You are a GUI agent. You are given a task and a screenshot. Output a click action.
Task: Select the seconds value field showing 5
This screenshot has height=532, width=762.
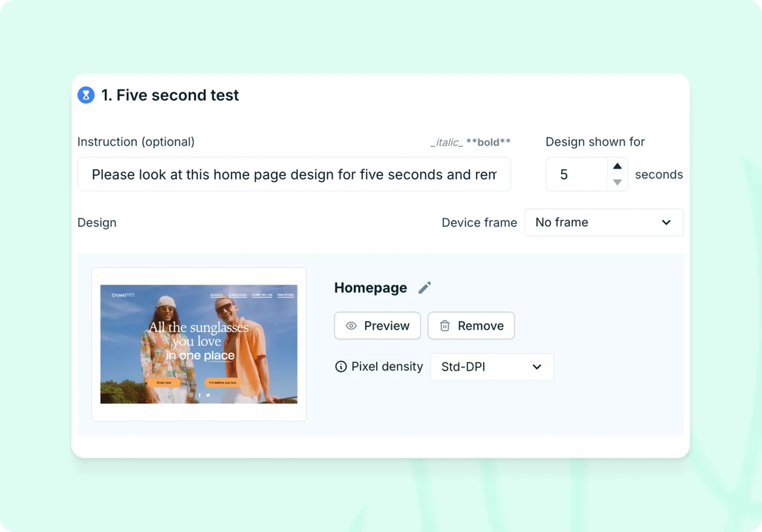tap(577, 174)
